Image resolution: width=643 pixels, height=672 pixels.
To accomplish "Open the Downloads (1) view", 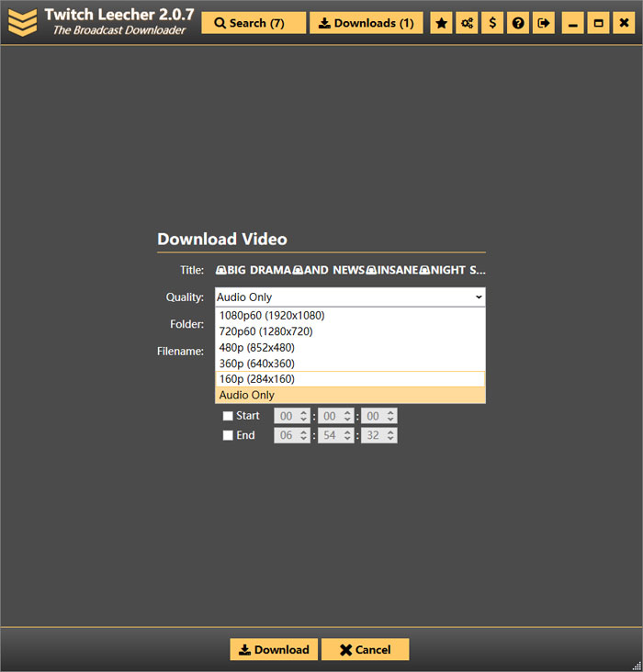I will pos(367,23).
